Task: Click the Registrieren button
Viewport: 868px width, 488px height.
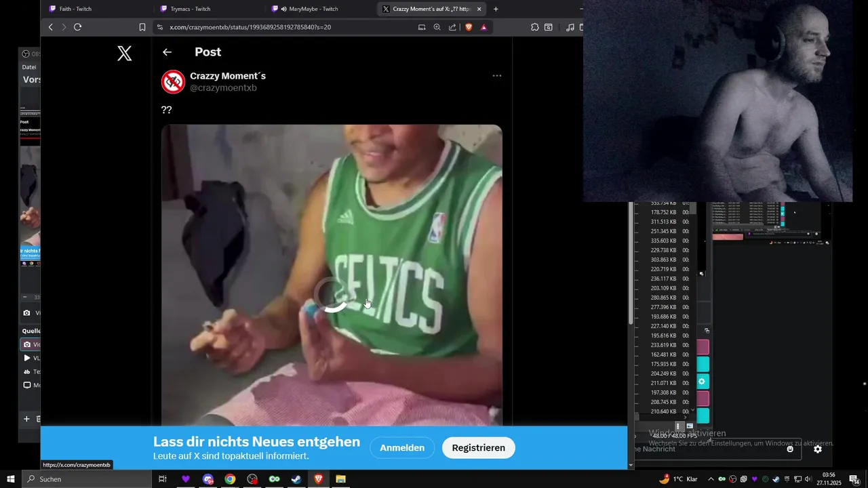Action: (479, 448)
